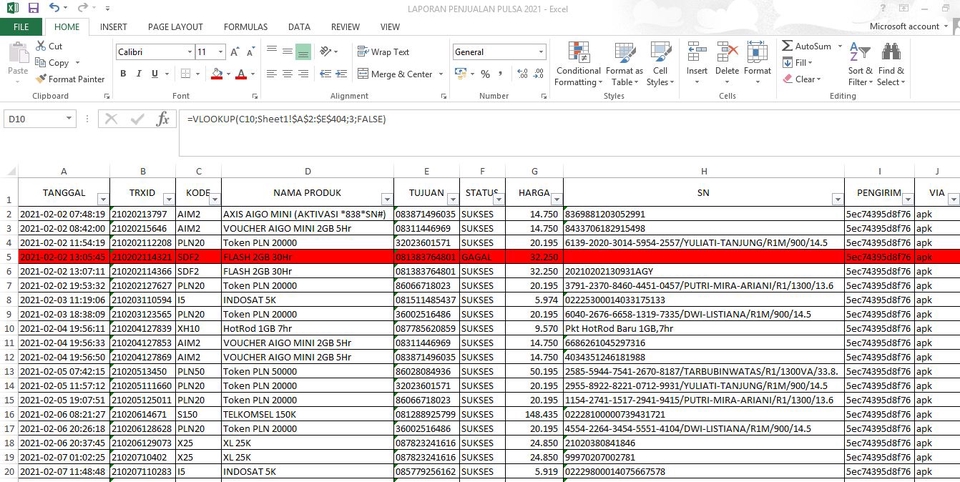Screen dimensions: 960x482
Task: Toggle Wrap Text
Action: click(383, 52)
